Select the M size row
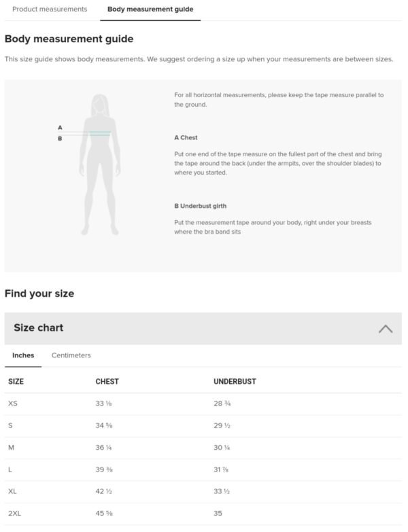The height and width of the screenshot is (532, 408). coord(12,448)
